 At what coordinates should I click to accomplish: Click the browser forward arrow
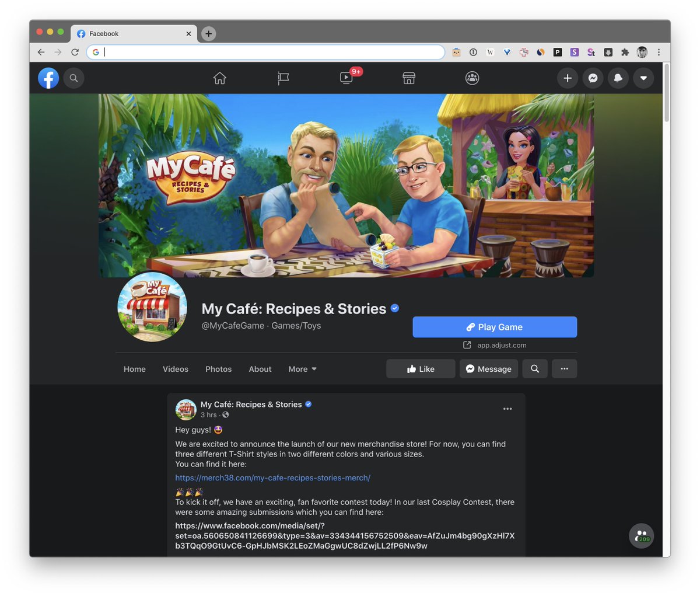(x=58, y=52)
